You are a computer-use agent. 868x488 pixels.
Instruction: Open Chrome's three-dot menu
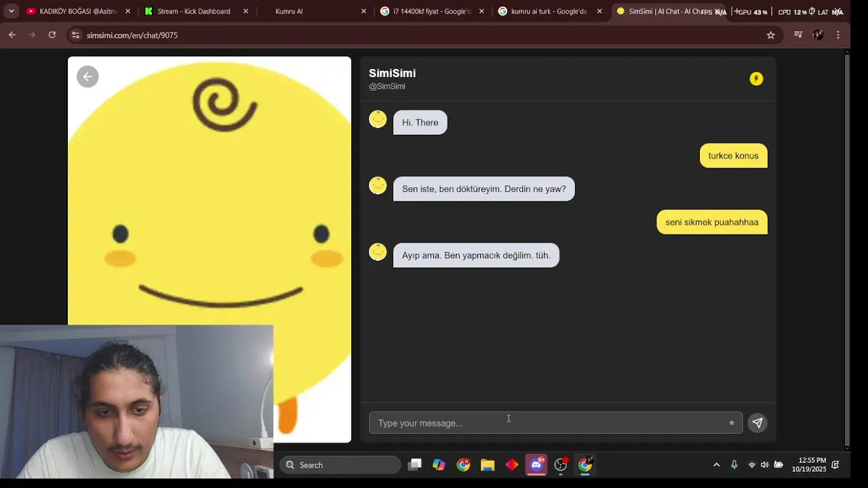tap(838, 35)
